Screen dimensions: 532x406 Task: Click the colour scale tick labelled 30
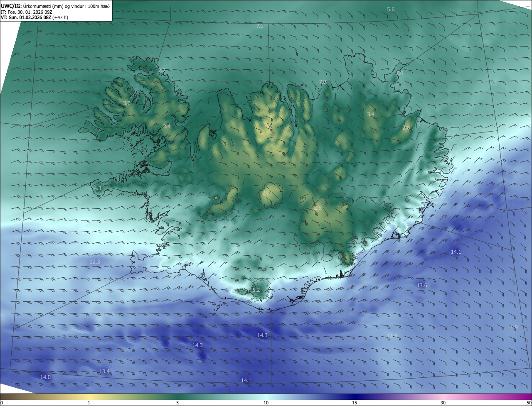coord(443,403)
